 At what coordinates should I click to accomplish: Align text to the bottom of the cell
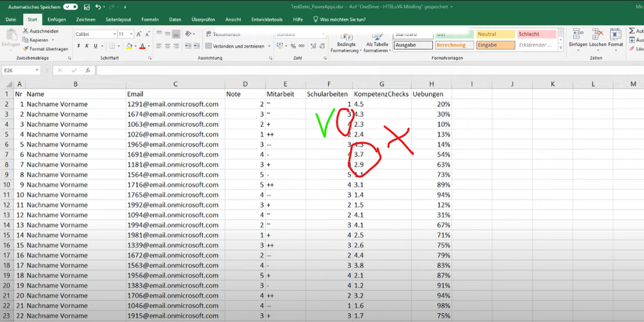click(176, 34)
